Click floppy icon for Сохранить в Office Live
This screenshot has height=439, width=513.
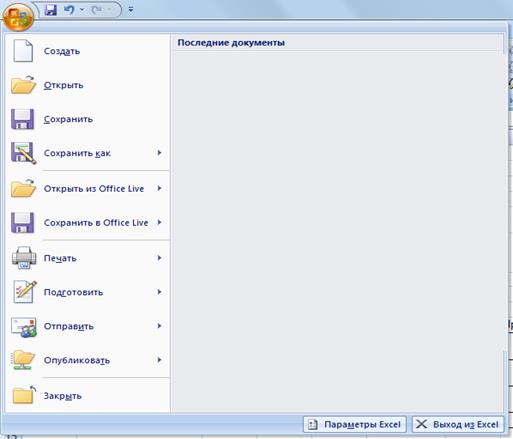[x=22, y=222]
